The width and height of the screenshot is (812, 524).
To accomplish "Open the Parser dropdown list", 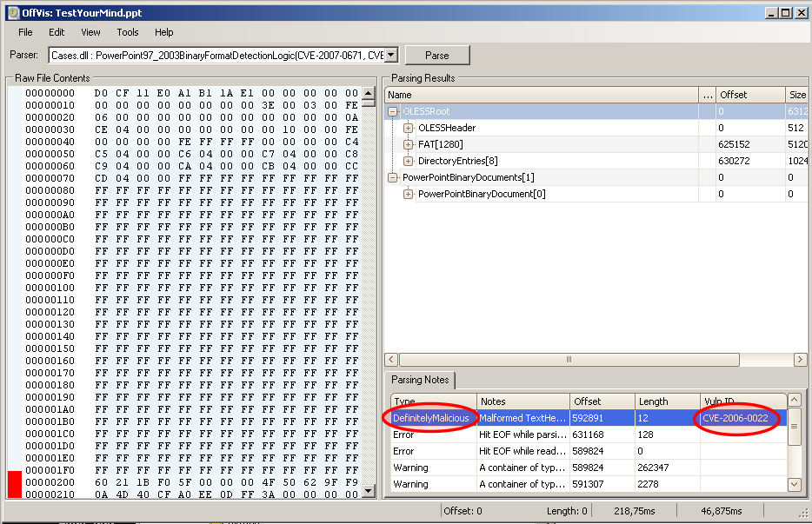I will pyautogui.click(x=390, y=56).
